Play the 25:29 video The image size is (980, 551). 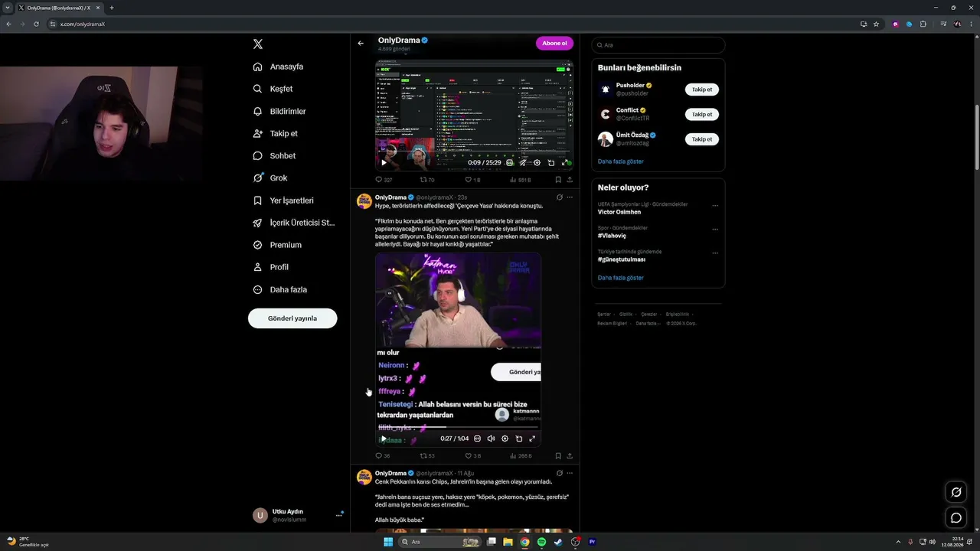(x=384, y=162)
